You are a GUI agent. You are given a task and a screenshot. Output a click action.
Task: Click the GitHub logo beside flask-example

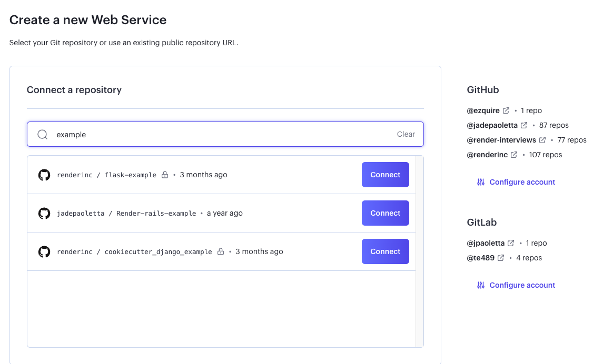click(44, 175)
